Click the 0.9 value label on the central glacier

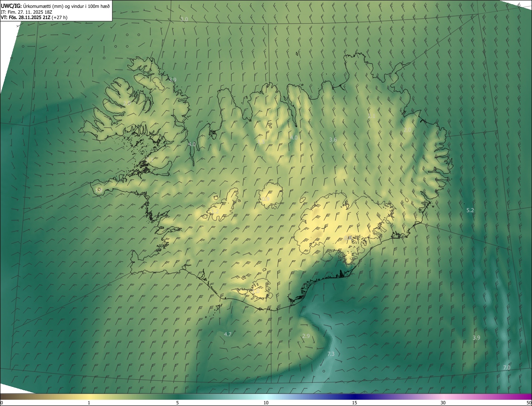[266, 199]
